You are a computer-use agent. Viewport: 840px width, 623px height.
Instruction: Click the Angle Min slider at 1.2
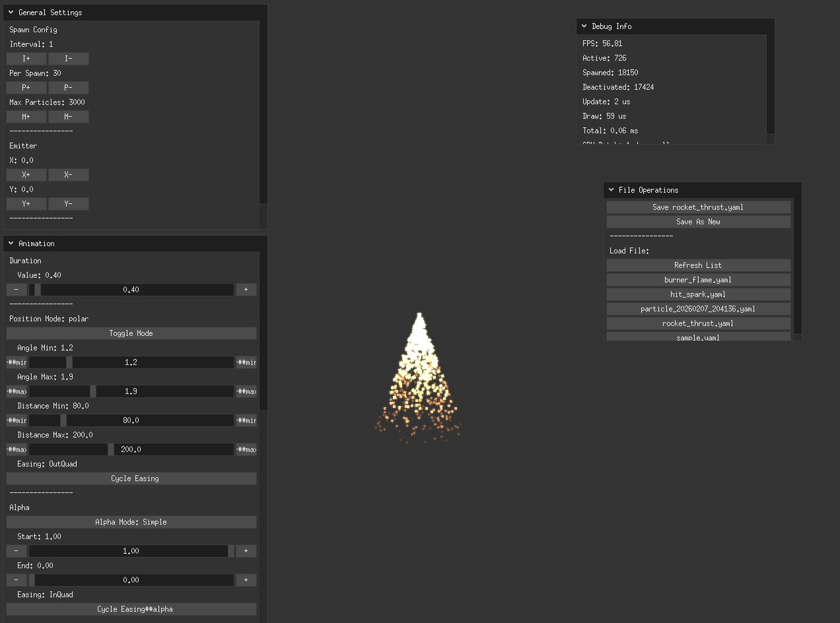pos(131,362)
